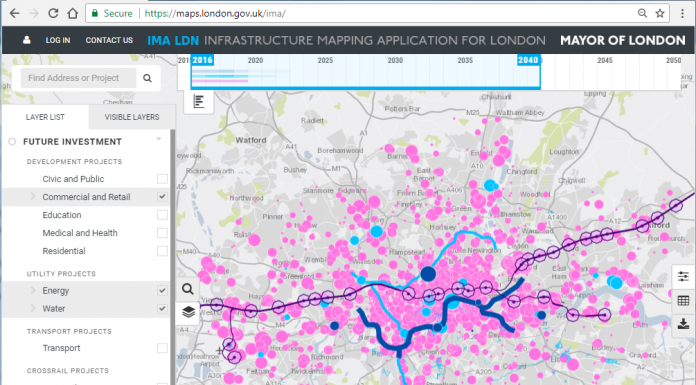Open the data table grid icon
This screenshot has width=696, height=385.
click(x=683, y=301)
